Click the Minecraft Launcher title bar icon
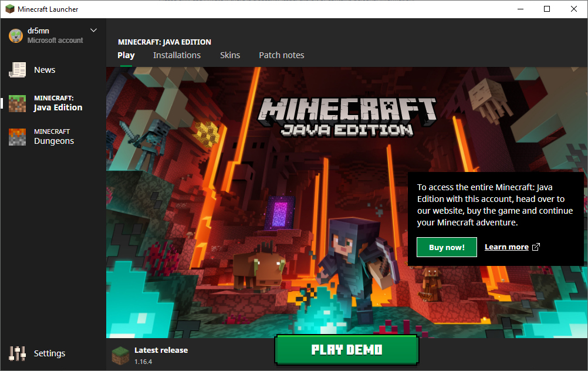Screen dimensions: 588x371 pos(10,9)
